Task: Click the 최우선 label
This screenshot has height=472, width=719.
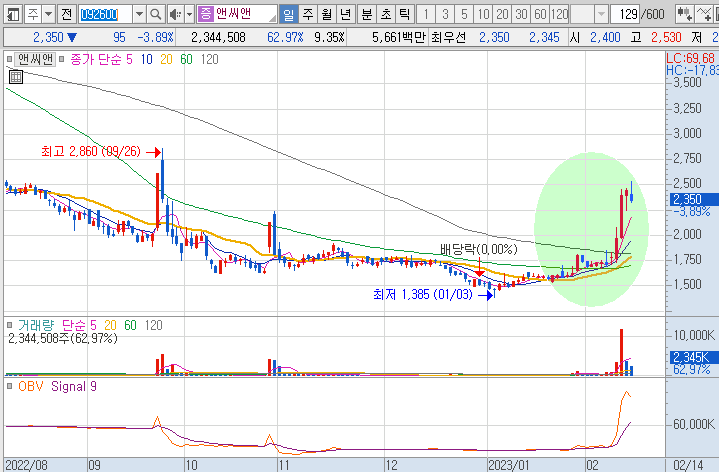Action: (x=448, y=37)
